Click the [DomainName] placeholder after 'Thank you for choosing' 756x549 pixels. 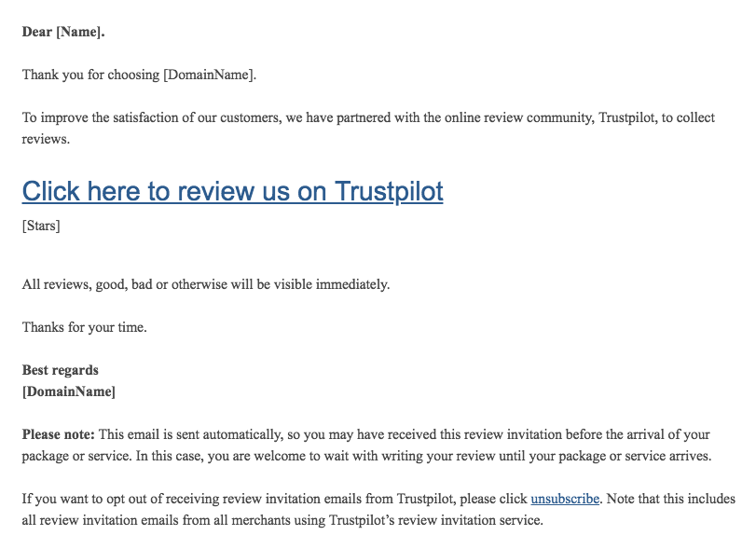click(x=210, y=75)
